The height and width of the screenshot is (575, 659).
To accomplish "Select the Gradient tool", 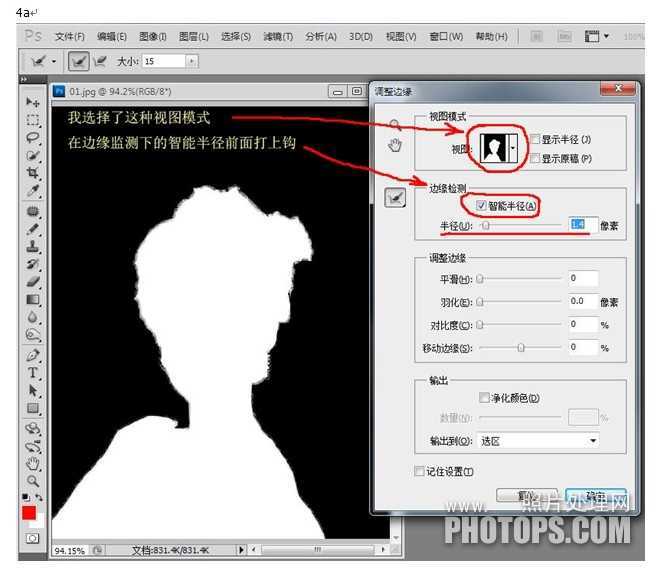I will 33,299.
